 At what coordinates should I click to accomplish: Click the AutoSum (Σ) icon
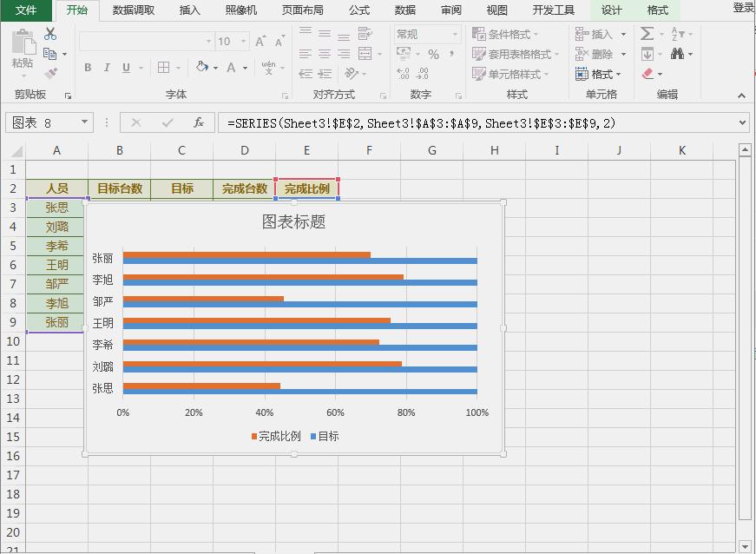pyautogui.click(x=647, y=33)
